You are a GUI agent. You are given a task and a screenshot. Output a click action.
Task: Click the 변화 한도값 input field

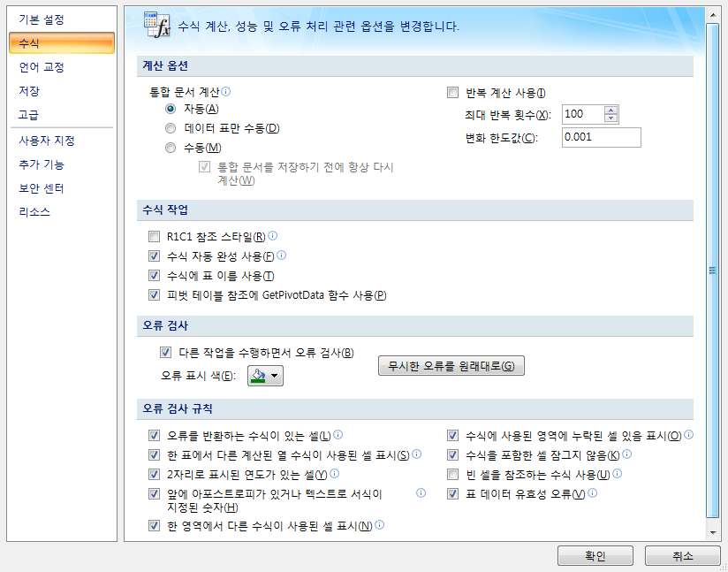click(x=602, y=138)
